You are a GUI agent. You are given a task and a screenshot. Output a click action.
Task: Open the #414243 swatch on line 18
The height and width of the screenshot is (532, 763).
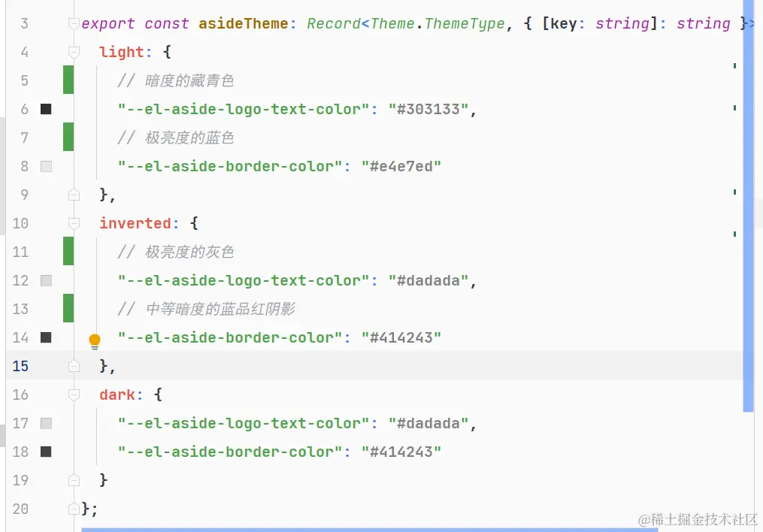pyautogui.click(x=46, y=452)
